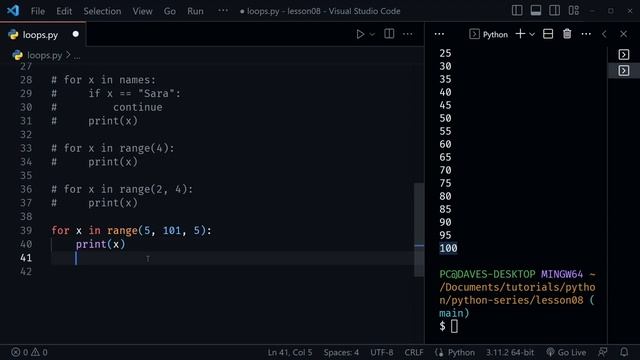Viewport: 640px width, 360px height.
Task: Start Go Live server
Action: click(566, 352)
